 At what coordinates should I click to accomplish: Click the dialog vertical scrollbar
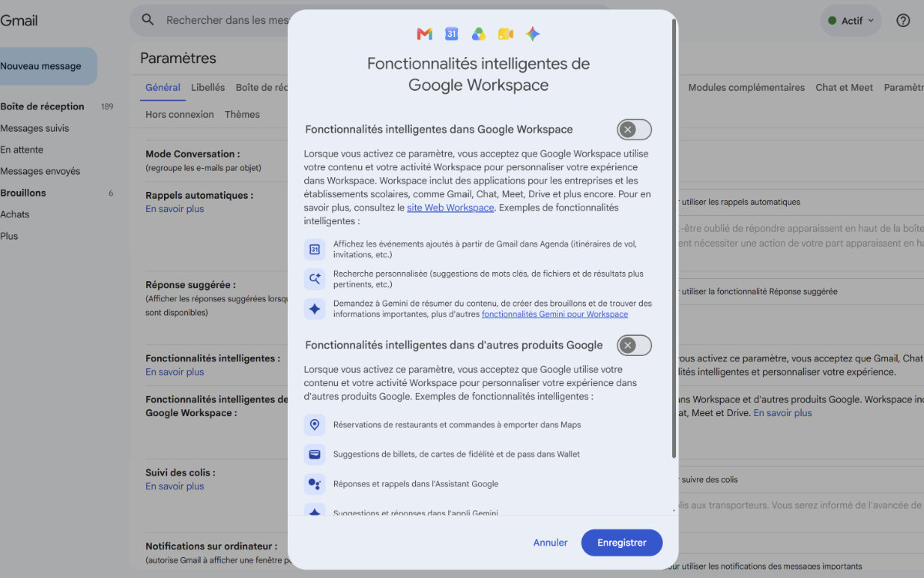coord(675,239)
